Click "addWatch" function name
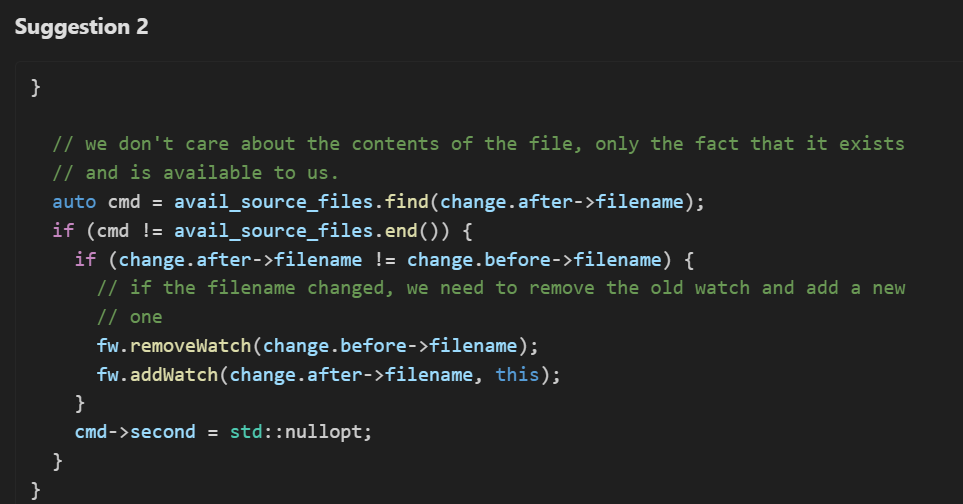The image size is (963, 504). [x=174, y=374]
